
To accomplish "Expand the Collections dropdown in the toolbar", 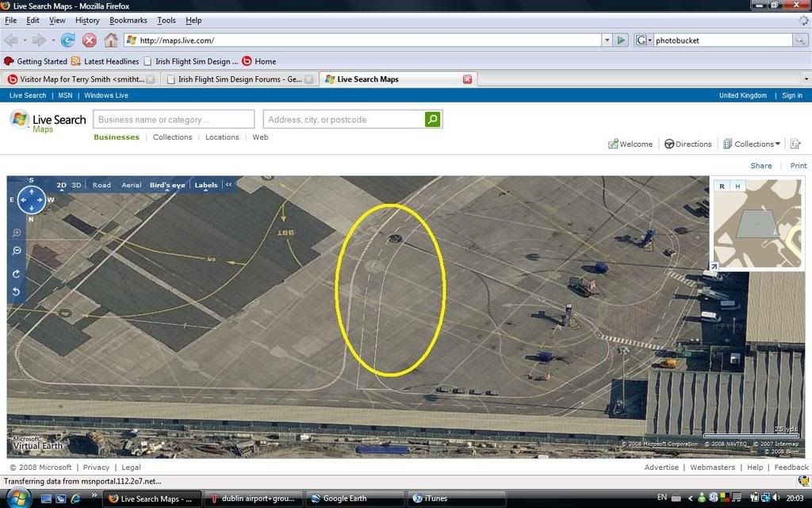I will 777,144.
